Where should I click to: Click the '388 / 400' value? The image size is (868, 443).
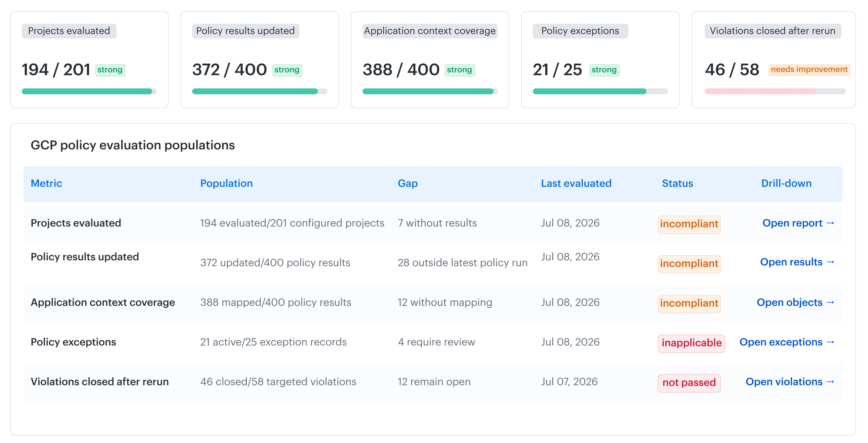pos(401,70)
